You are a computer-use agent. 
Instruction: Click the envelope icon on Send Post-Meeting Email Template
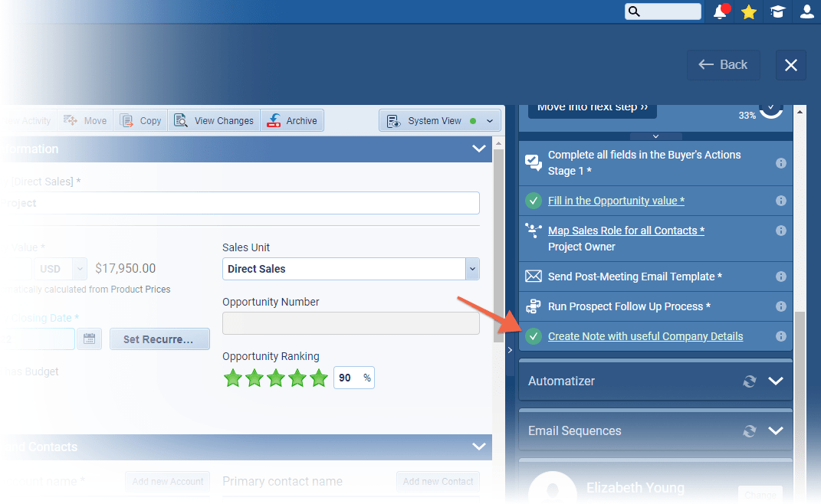click(534, 277)
